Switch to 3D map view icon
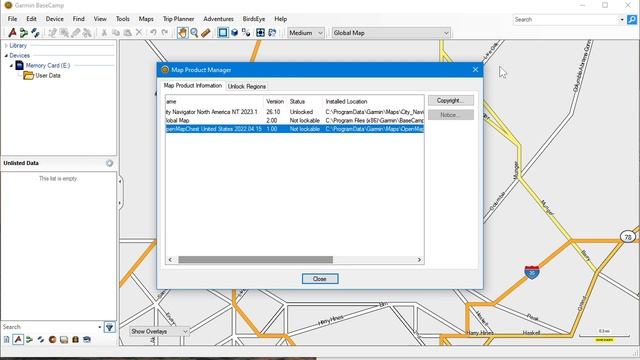 [234, 33]
